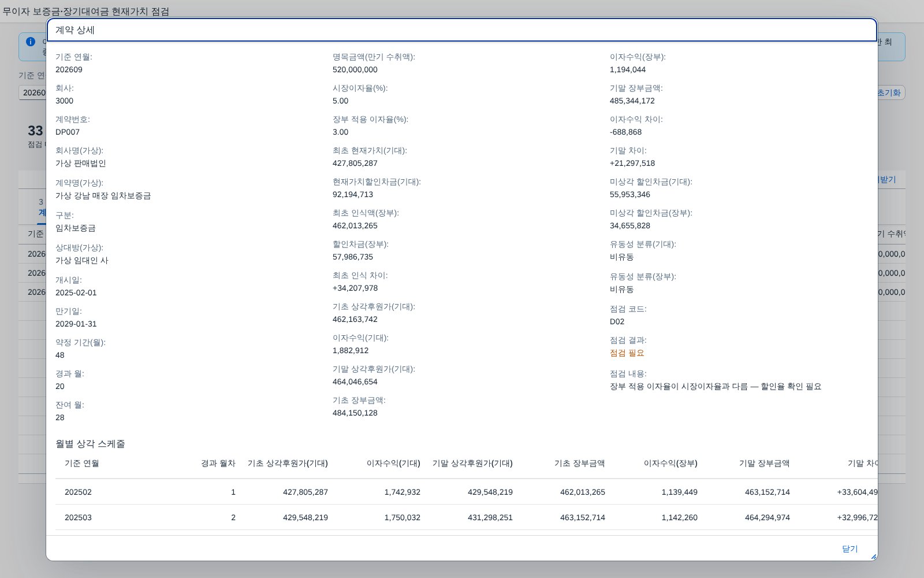Click the 기말 장부금액 value 485,344,172

point(632,101)
